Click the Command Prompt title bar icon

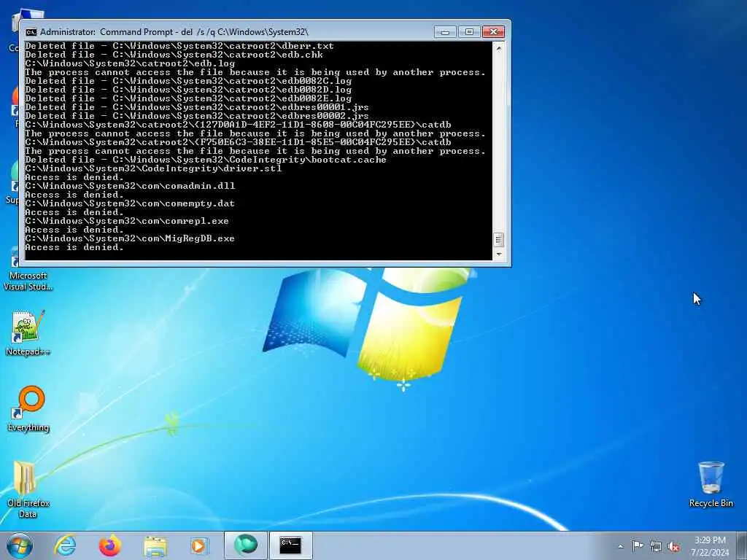pos(31,32)
